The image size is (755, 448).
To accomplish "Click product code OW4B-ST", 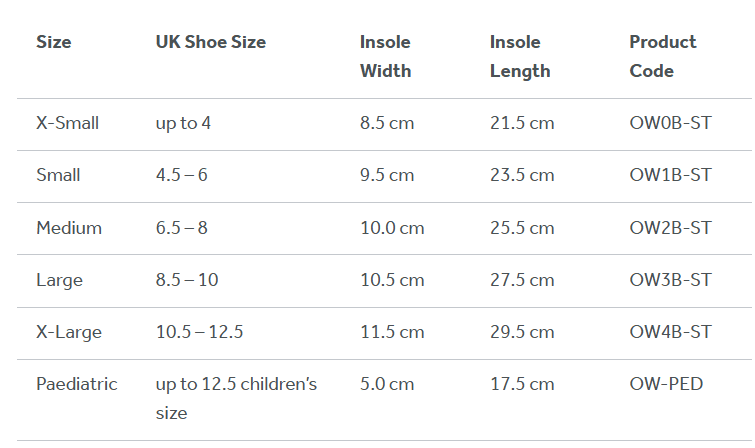I will tap(670, 332).
